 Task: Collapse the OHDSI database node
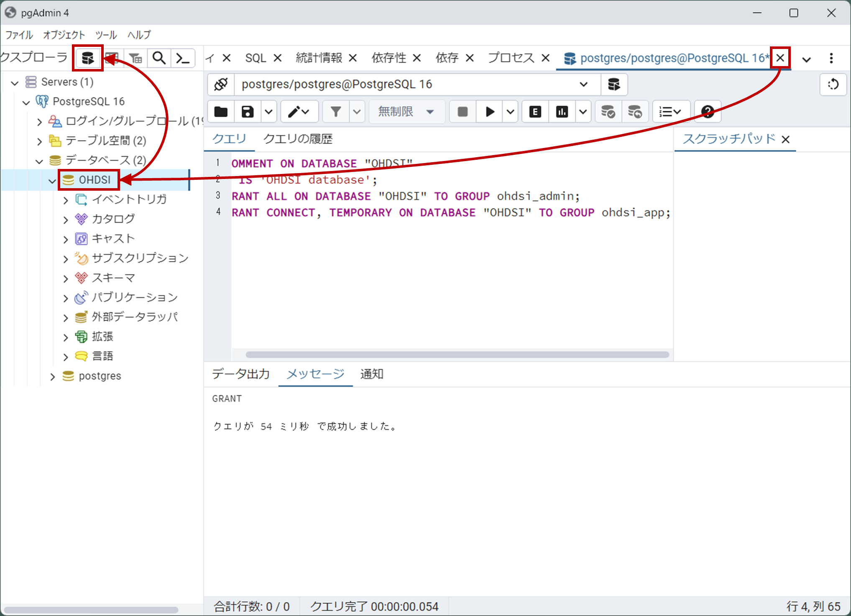tap(52, 181)
